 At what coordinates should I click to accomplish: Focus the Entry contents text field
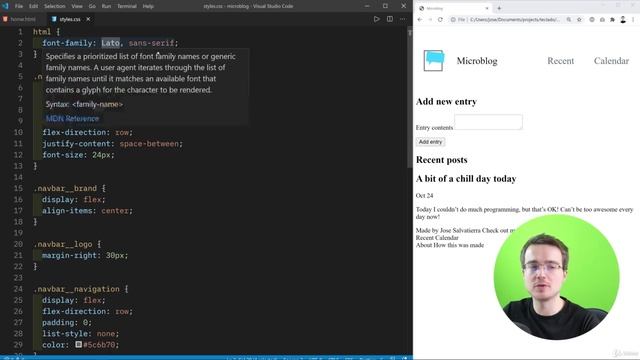(488, 122)
